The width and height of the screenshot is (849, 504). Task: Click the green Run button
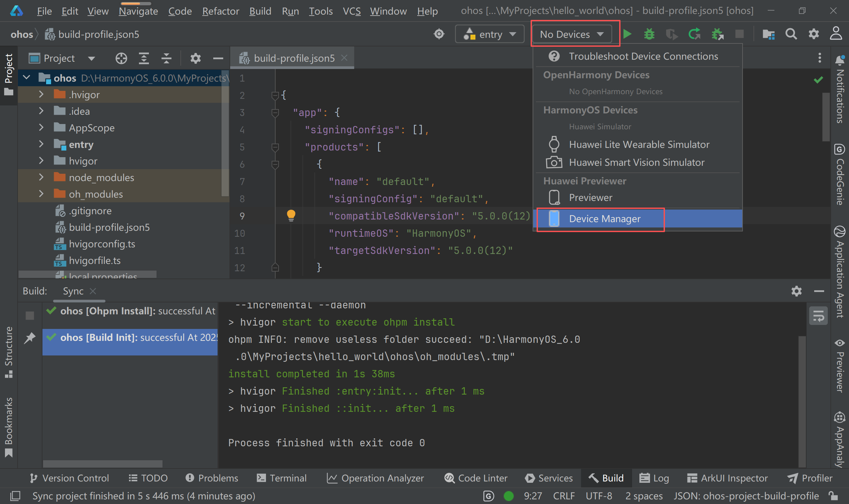pyautogui.click(x=627, y=34)
